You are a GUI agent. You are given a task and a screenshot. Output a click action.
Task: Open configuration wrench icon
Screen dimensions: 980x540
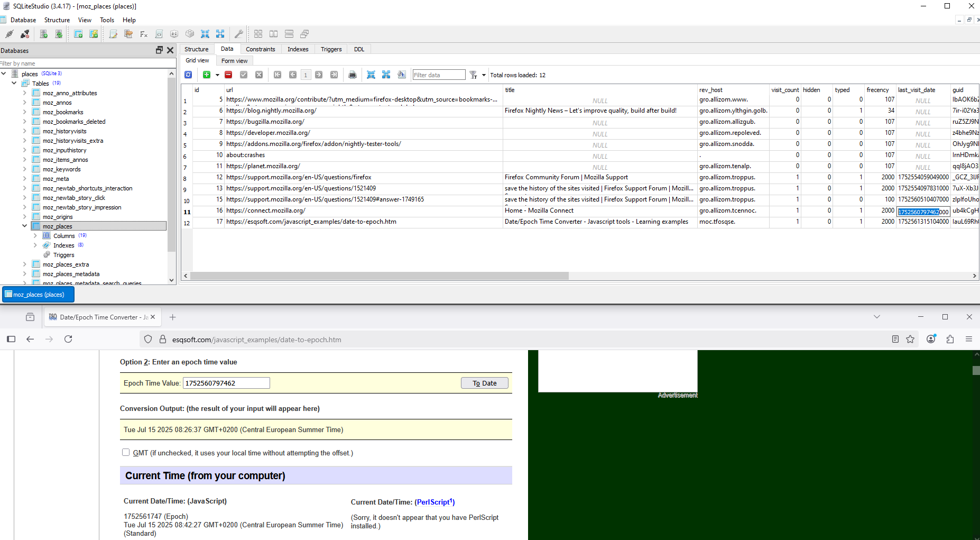239,34
